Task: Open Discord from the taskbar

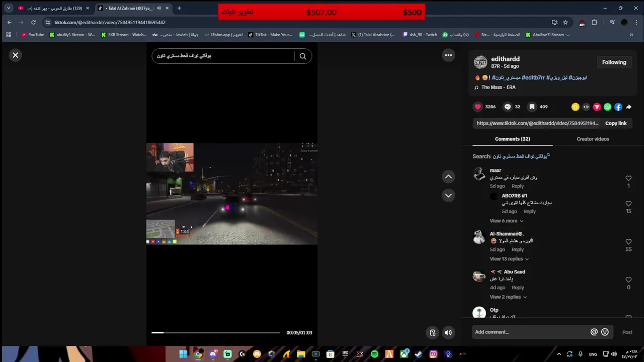Action: pyautogui.click(x=213, y=354)
